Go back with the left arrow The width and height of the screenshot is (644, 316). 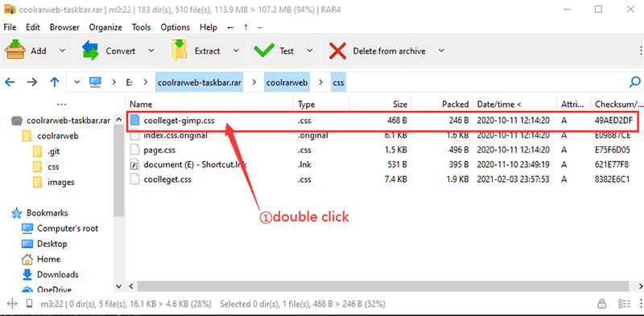pos(10,82)
